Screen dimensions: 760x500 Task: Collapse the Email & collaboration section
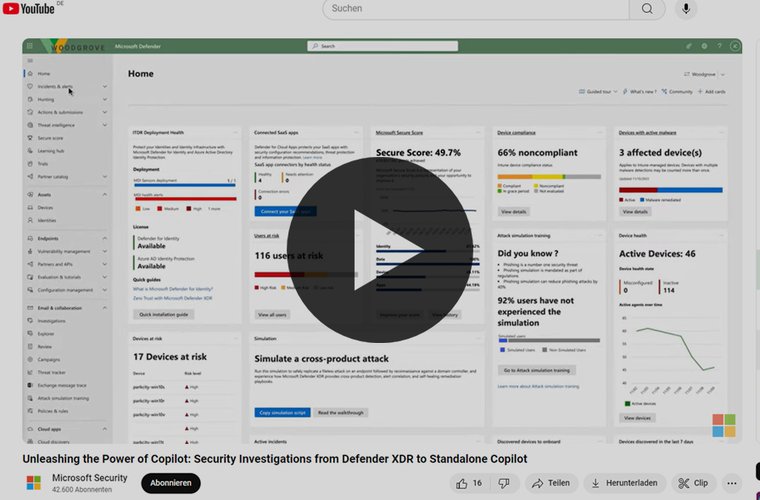point(105,308)
